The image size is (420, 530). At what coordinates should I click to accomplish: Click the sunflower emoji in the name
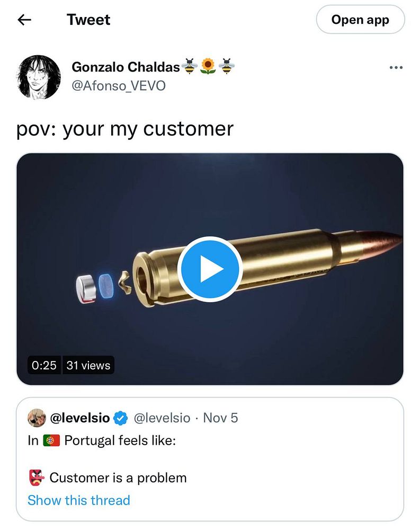pos(208,66)
